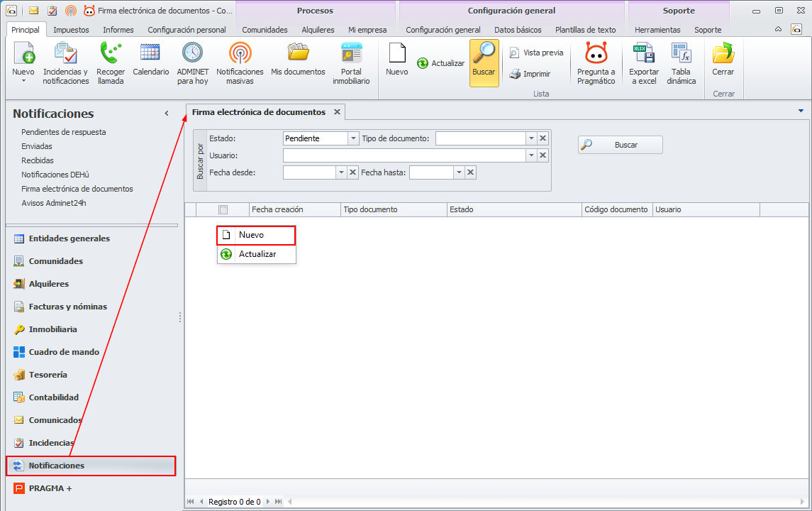This screenshot has height=511, width=812.
Task: Clear the Fecha hasta field
Action: [x=470, y=172]
